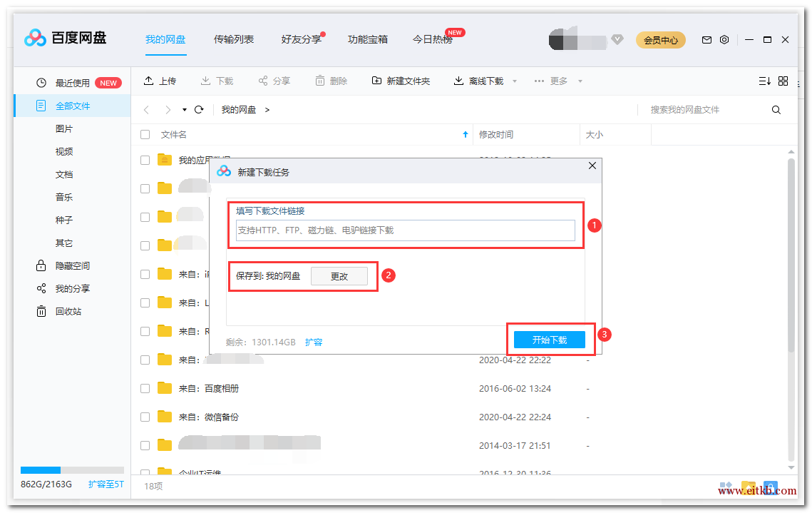The height and width of the screenshot is (513, 812).
Task: Open settings hexagon icon in title bar
Action: tap(724, 40)
